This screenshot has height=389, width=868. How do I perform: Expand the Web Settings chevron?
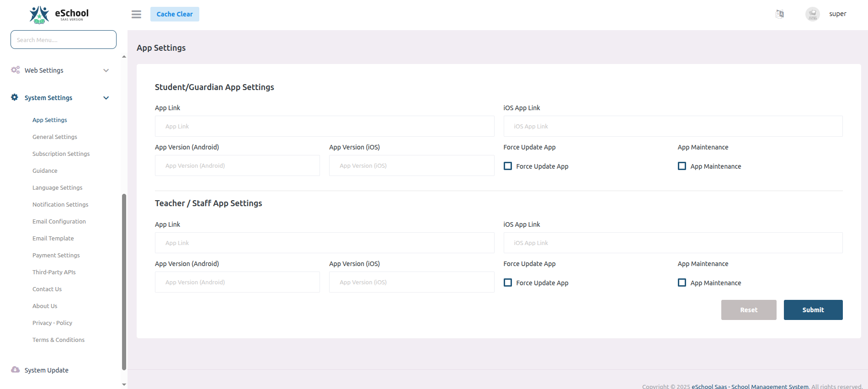coord(106,70)
